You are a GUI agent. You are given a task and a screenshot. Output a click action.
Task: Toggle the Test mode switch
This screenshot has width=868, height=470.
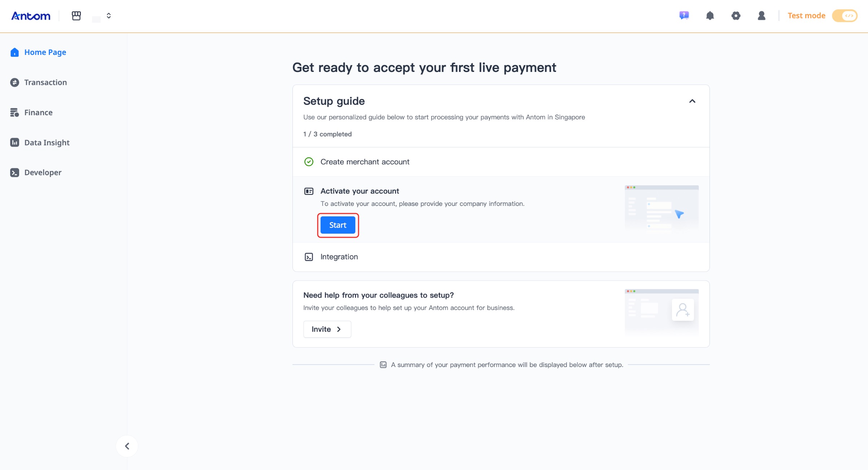[x=845, y=16]
